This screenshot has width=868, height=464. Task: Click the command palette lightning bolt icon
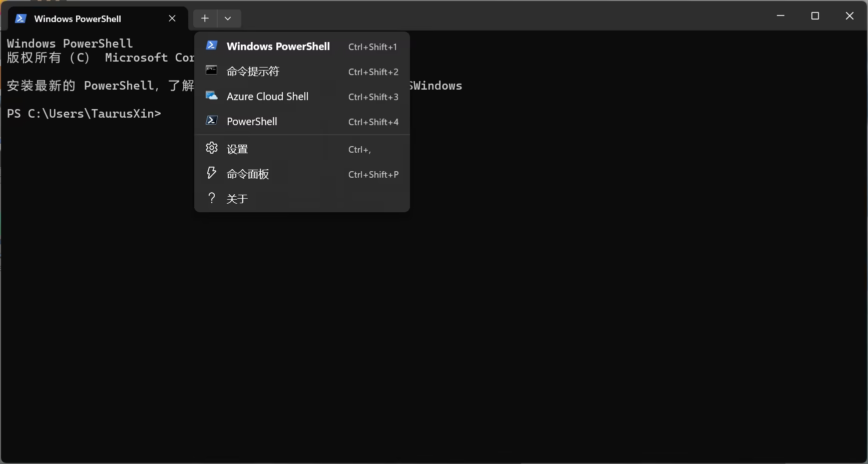(x=212, y=173)
